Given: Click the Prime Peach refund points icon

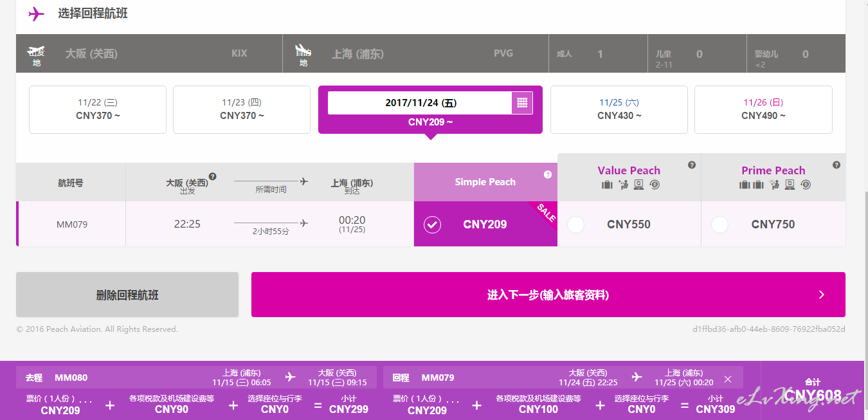Looking at the screenshot, I should [x=806, y=185].
